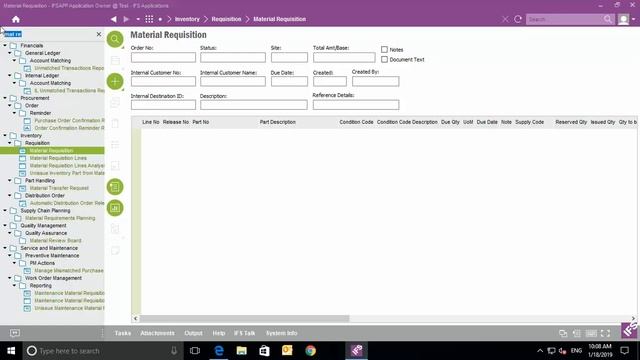Go to the Home page icon
This screenshot has height=360, width=640.
[16, 19]
